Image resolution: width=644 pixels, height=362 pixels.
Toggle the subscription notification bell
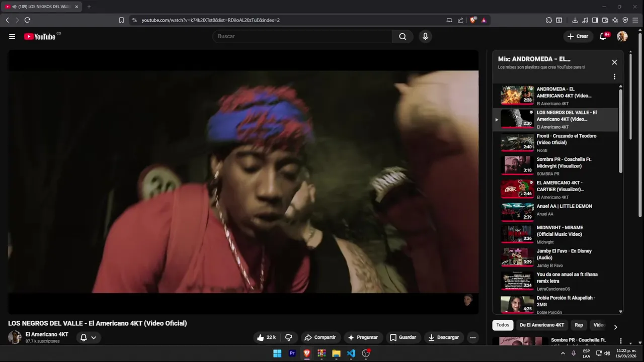(84, 337)
